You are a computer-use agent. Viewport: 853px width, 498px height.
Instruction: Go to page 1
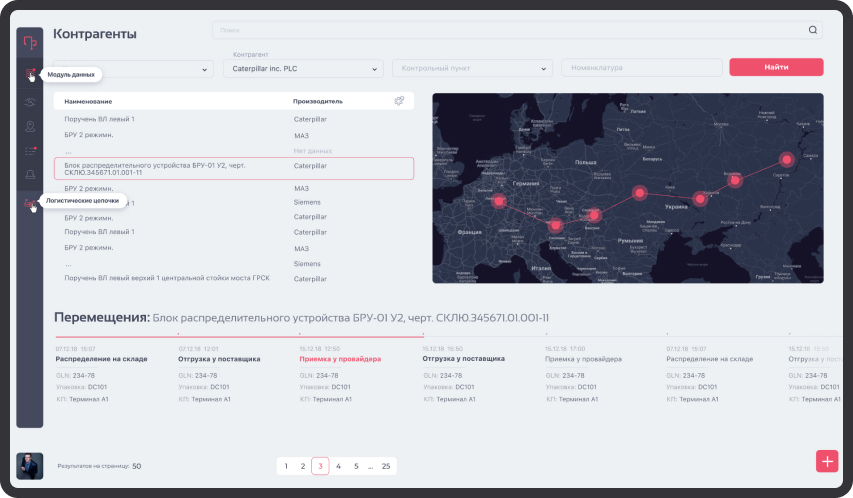[x=286, y=466]
